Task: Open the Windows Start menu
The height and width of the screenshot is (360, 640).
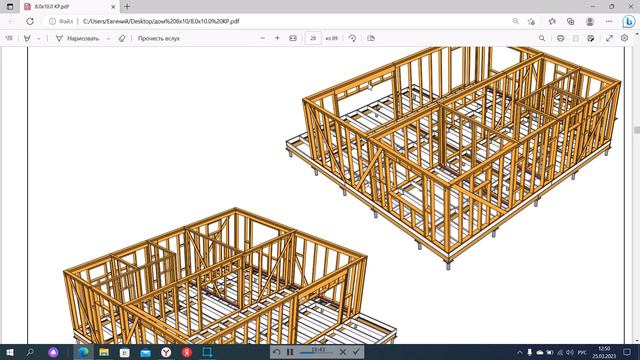Action: (9, 352)
